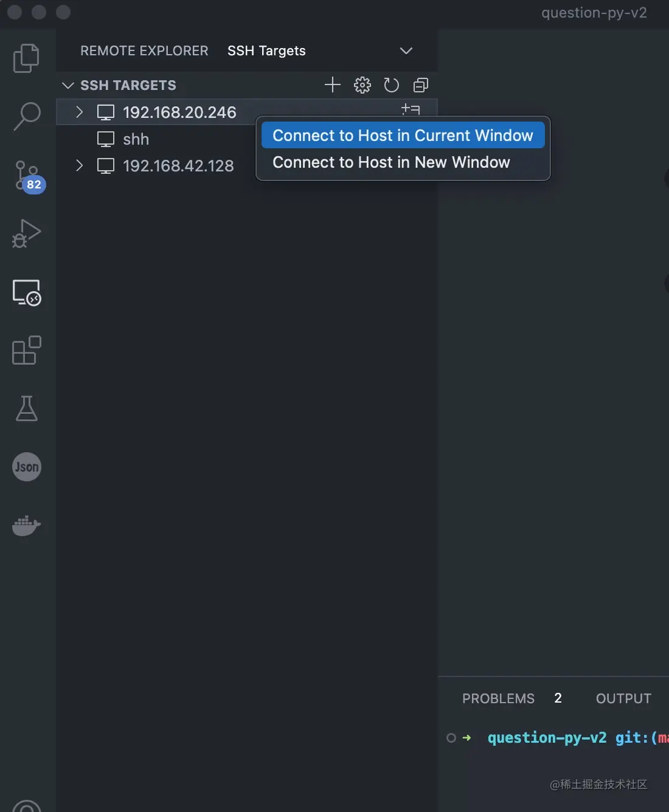This screenshot has width=669, height=812.
Task: Collapse the SSH TARGETS section
Action: click(68, 86)
